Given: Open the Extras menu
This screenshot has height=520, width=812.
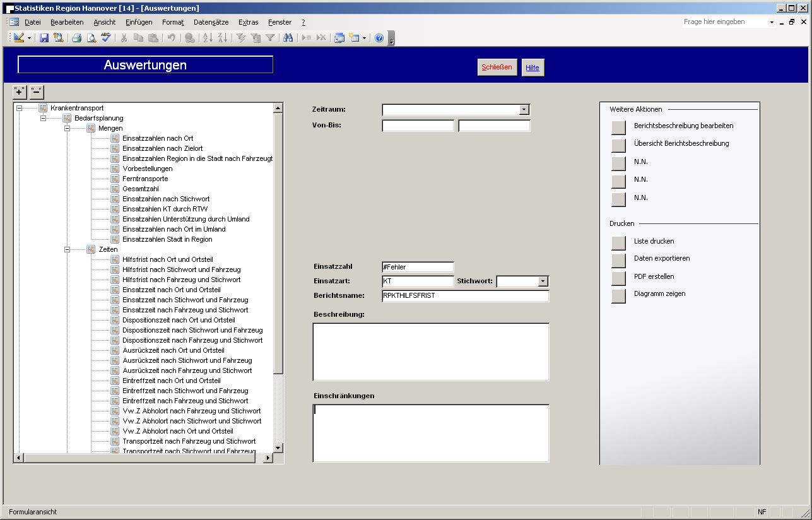Looking at the screenshot, I should coord(249,22).
